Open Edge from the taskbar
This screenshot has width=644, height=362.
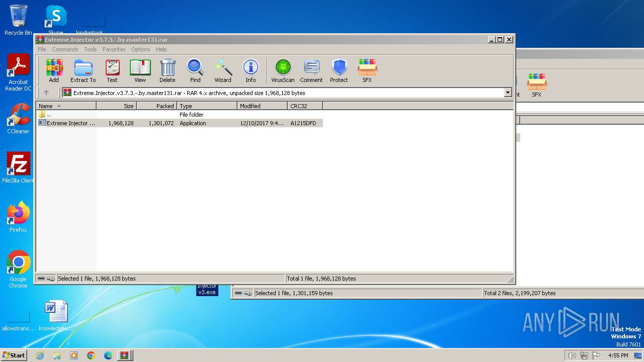(x=108, y=355)
